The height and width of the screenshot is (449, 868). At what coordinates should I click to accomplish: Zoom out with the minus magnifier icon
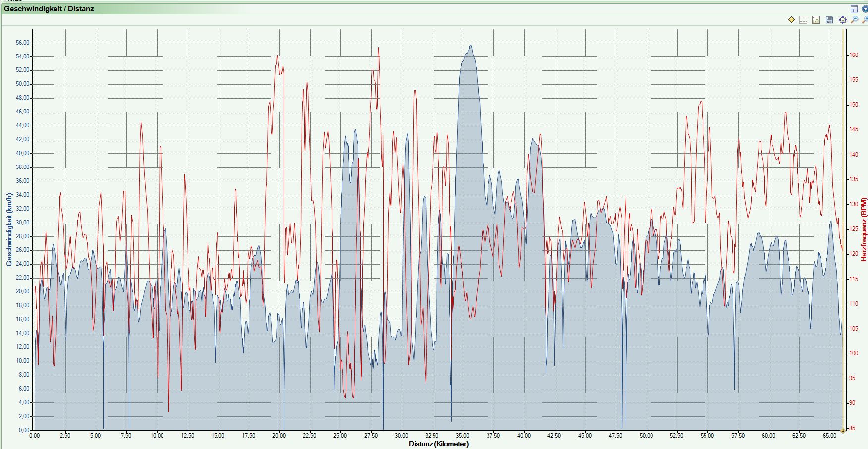point(855,20)
